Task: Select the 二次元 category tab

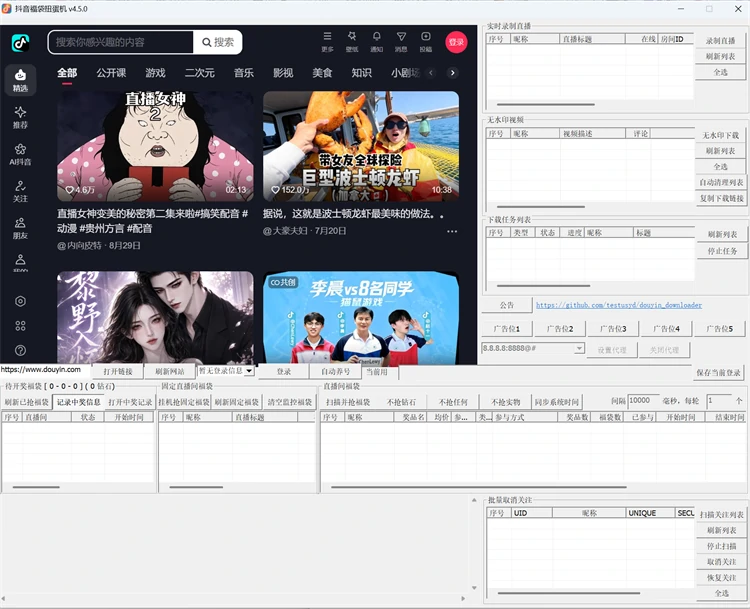Action: (x=199, y=73)
